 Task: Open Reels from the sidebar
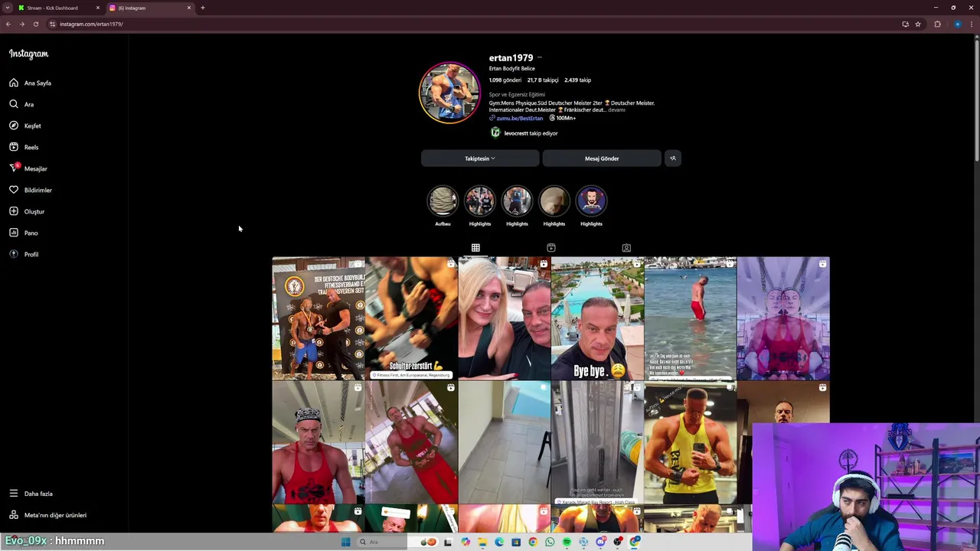[x=24, y=147]
